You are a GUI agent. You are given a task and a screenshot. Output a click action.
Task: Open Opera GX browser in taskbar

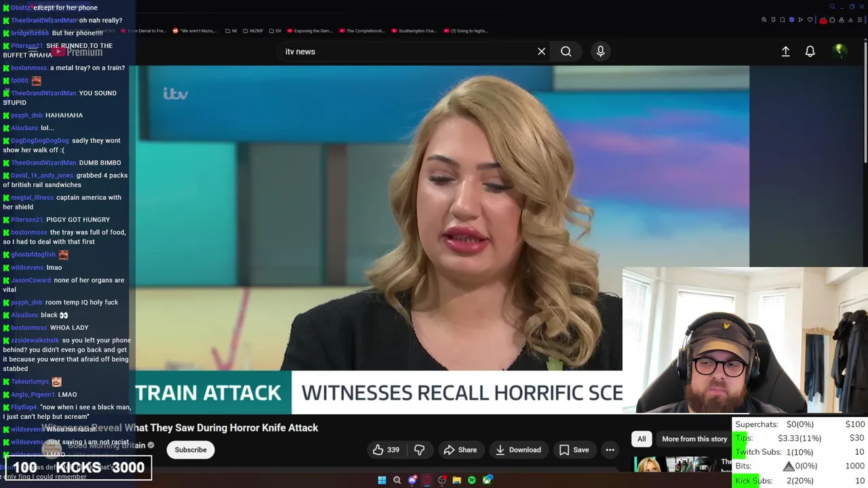coord(427,480)
